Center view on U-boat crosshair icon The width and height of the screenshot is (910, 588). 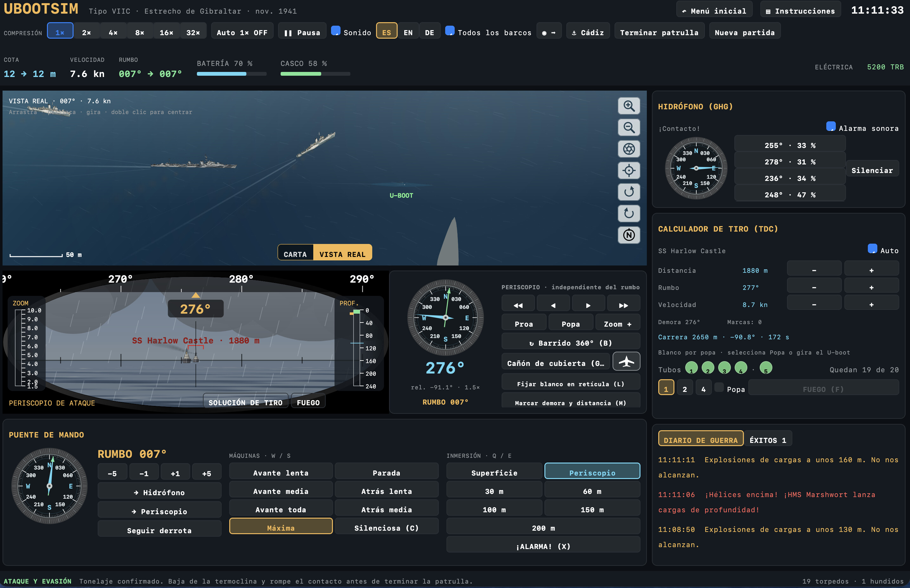[x=628, y=170]
